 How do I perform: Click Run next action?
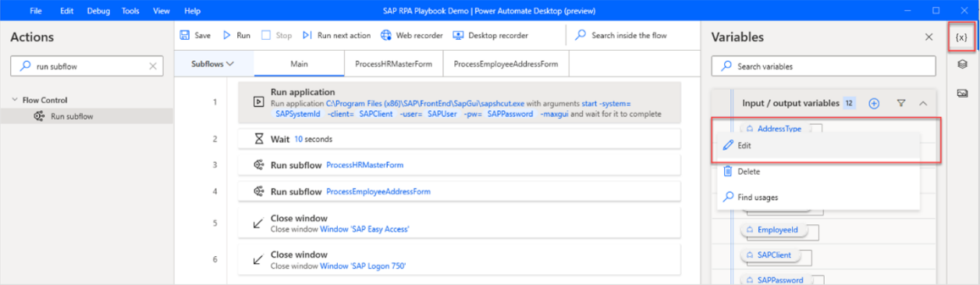click(336, 35)
